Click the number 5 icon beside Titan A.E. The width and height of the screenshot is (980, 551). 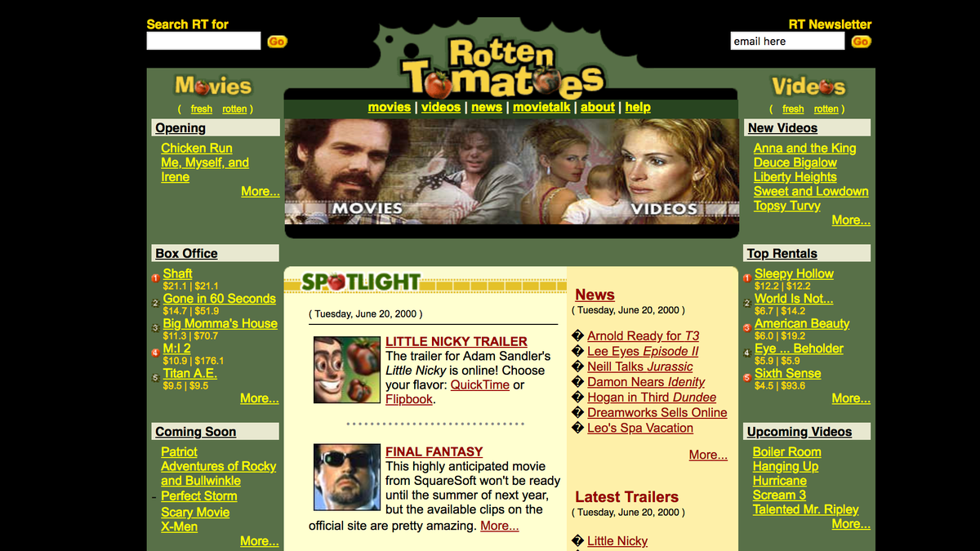click(x=155, y=377)
